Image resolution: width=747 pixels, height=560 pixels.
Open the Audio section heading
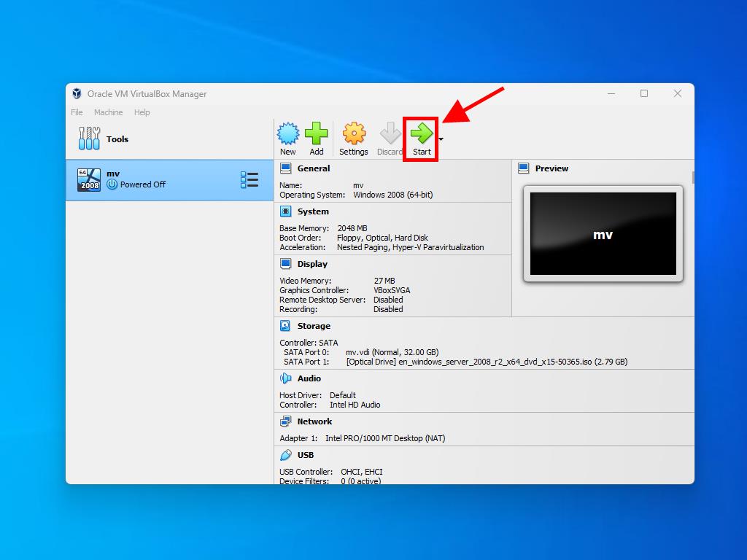[x=309, y=378]
